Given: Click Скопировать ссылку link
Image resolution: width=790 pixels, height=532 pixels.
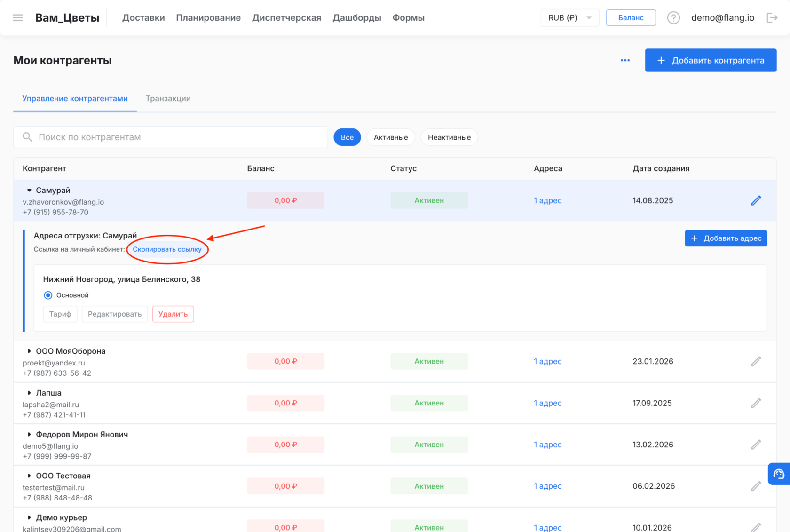Looking at the screenshot, I should coord(167,249).
